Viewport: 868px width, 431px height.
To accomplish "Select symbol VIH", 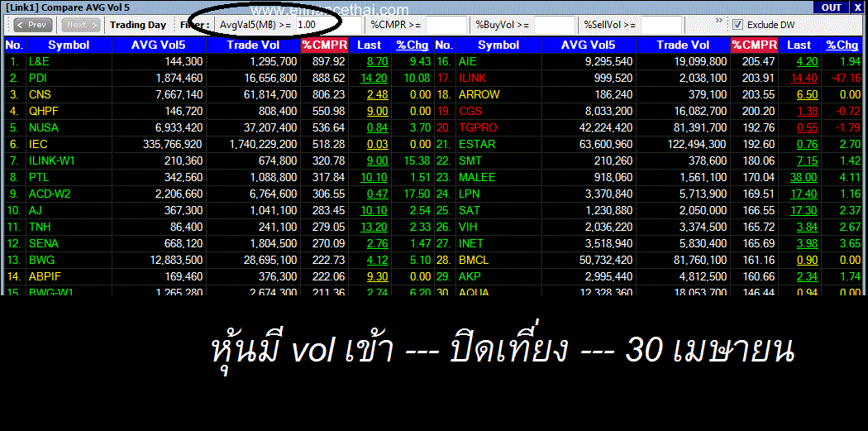I will 467,227.
